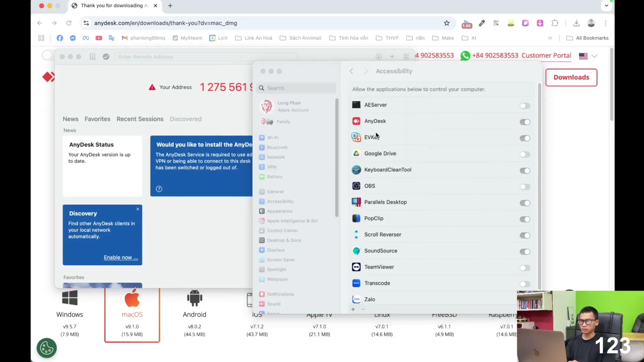
Task: Click the plus icon below the app list
Action: (x=353, y=309)
